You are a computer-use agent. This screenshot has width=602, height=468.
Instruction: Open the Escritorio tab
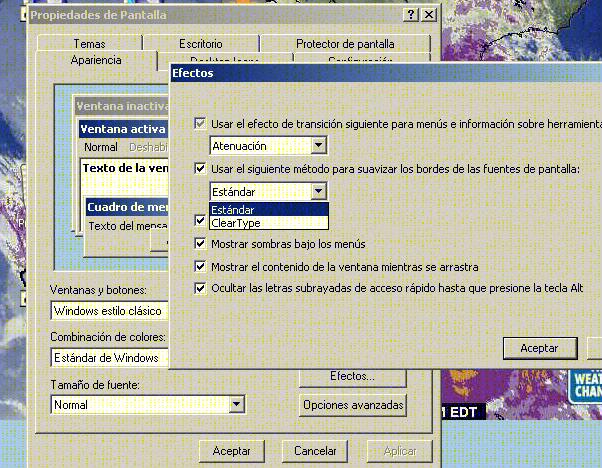pos(201,44)
